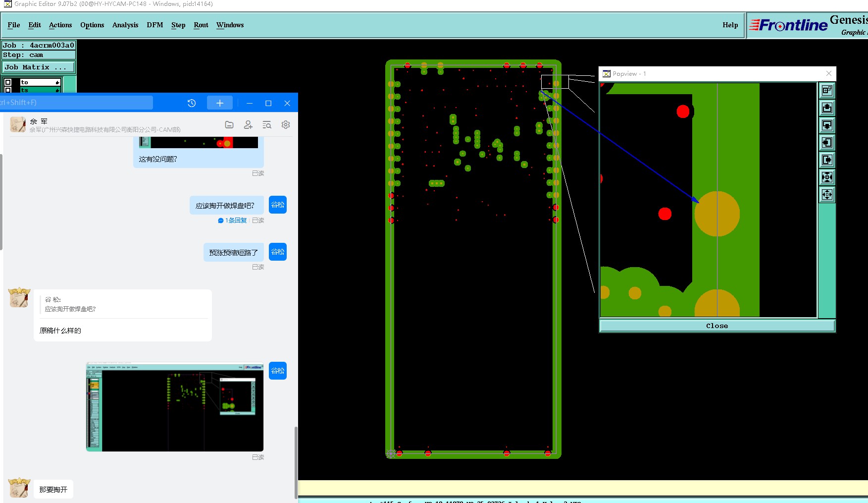
Task: Toggle the 'ts' layer display checkbox
Action: click(8, 90)
